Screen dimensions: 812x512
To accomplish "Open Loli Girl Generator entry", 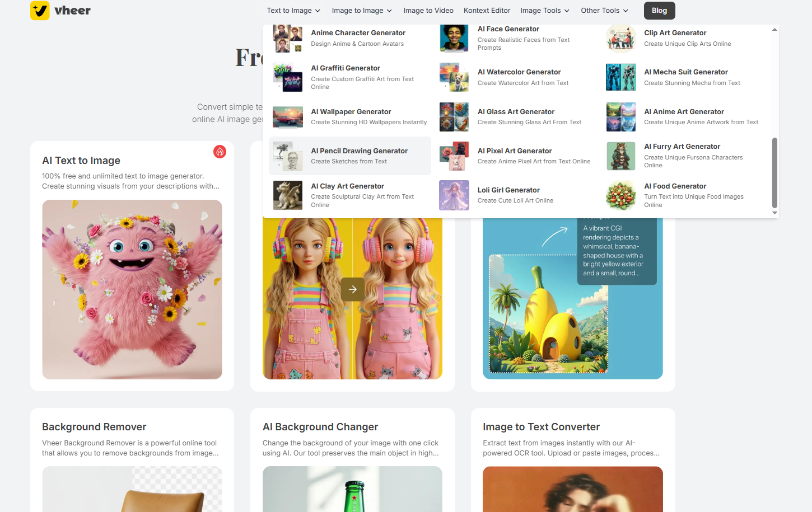I will [508, 190].
